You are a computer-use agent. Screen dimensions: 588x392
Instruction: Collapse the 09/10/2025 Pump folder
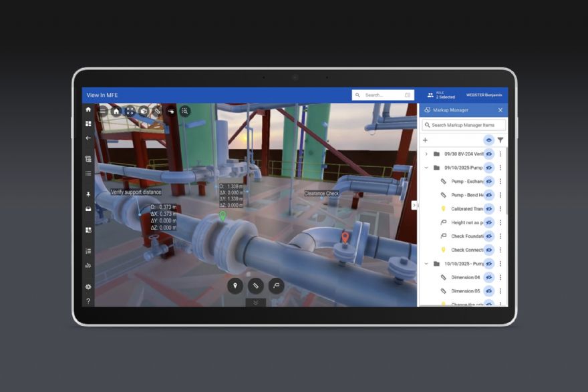[x=426, y=168]
